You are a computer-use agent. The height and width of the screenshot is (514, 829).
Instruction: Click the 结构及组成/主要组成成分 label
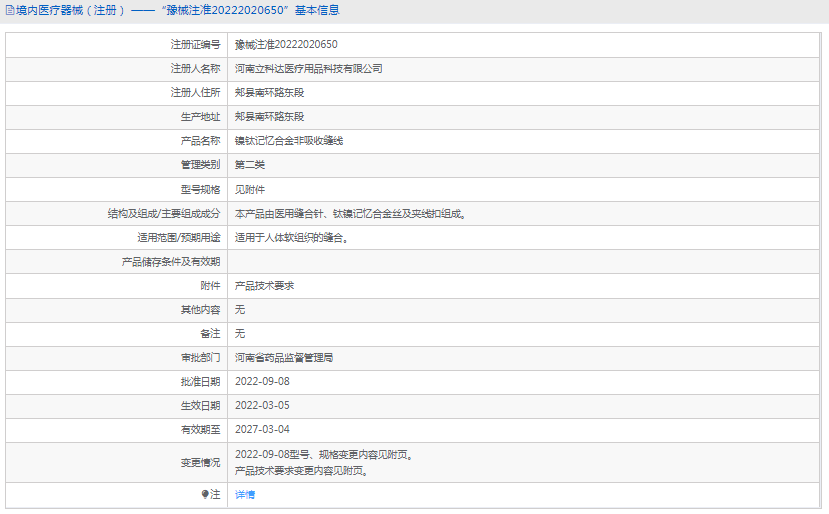point(164,214)
